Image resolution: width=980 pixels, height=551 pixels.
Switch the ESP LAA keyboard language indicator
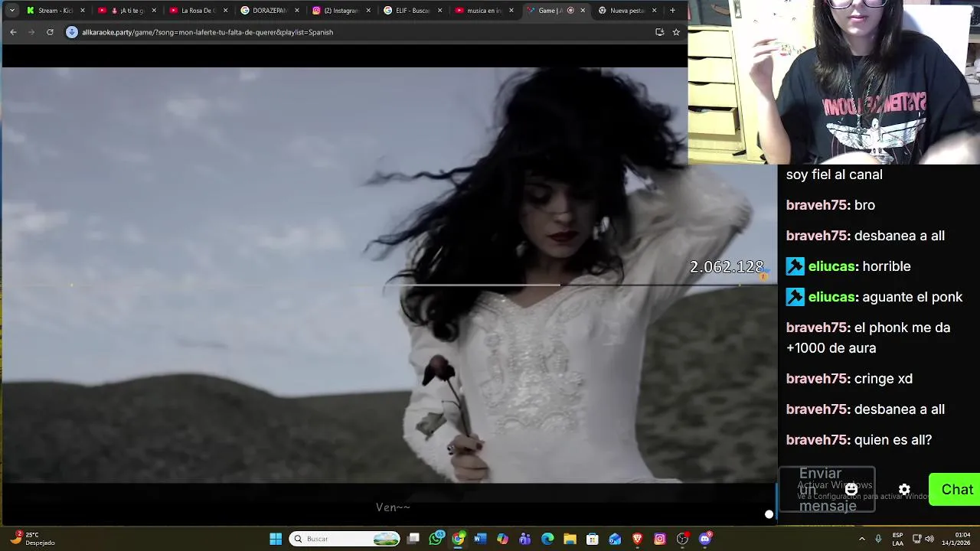897,539
